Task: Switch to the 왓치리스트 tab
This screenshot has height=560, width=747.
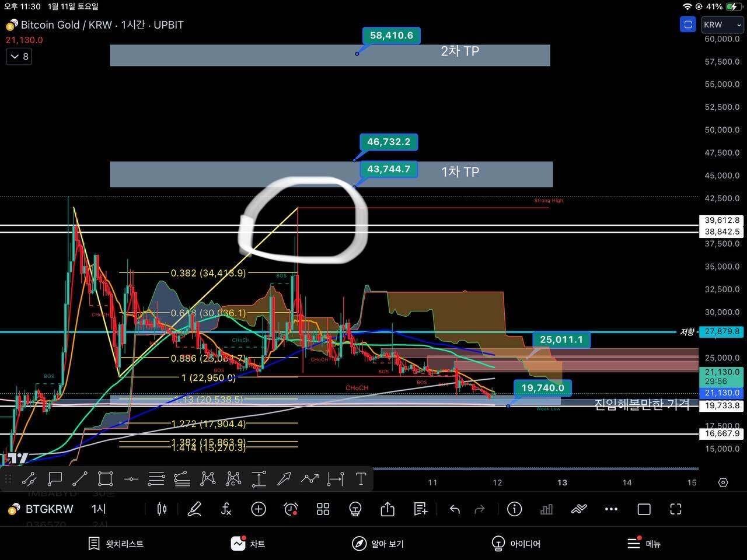Action: [116, 544]
